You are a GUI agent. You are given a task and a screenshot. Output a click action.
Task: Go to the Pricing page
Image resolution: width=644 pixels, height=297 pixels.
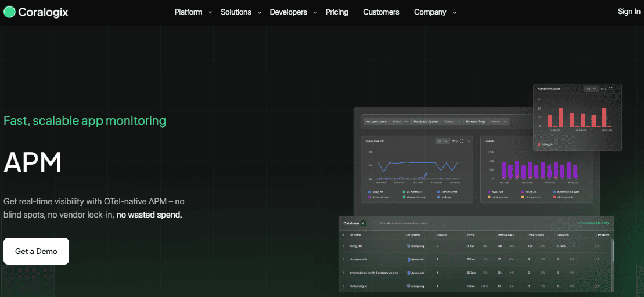click(337, 12)
